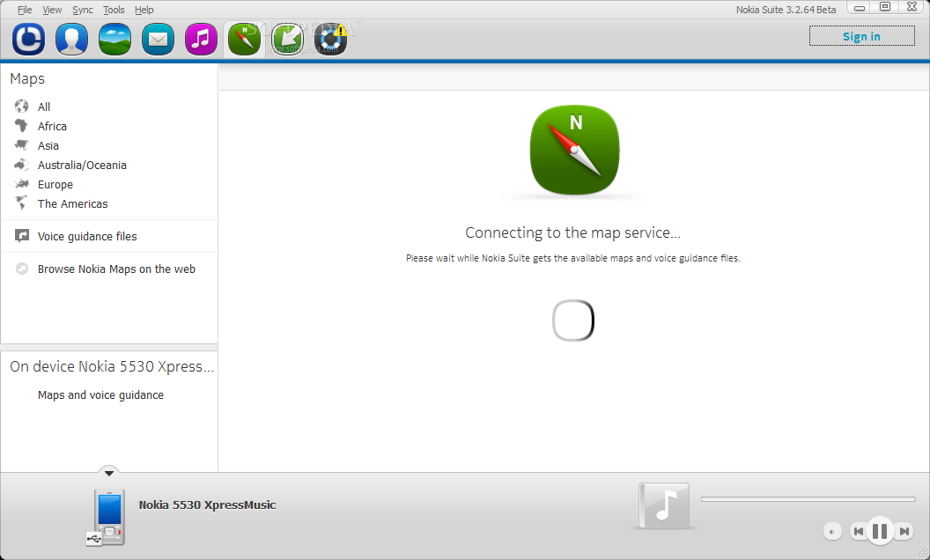
Task: Click the Voice guidance files icon
Action: 22,236
